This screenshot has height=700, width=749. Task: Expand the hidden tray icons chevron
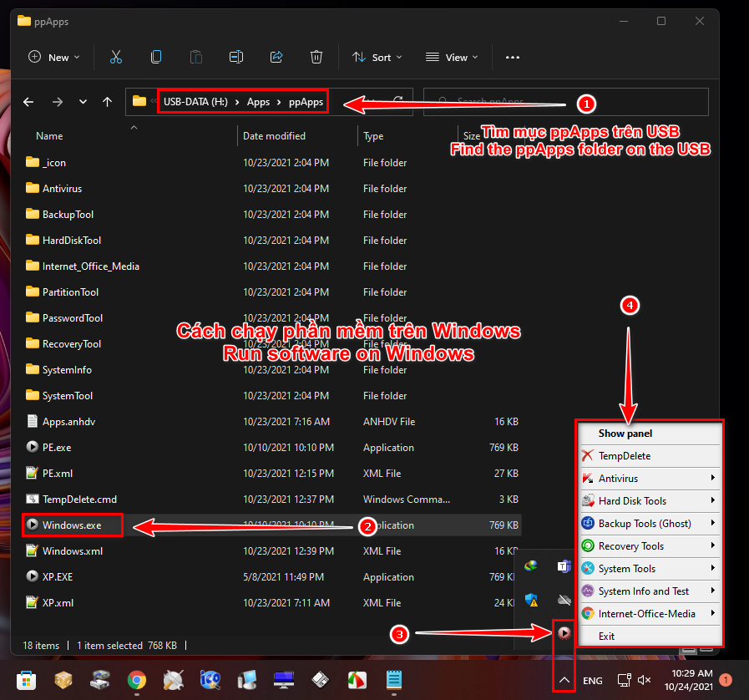(x=564, y=680)
